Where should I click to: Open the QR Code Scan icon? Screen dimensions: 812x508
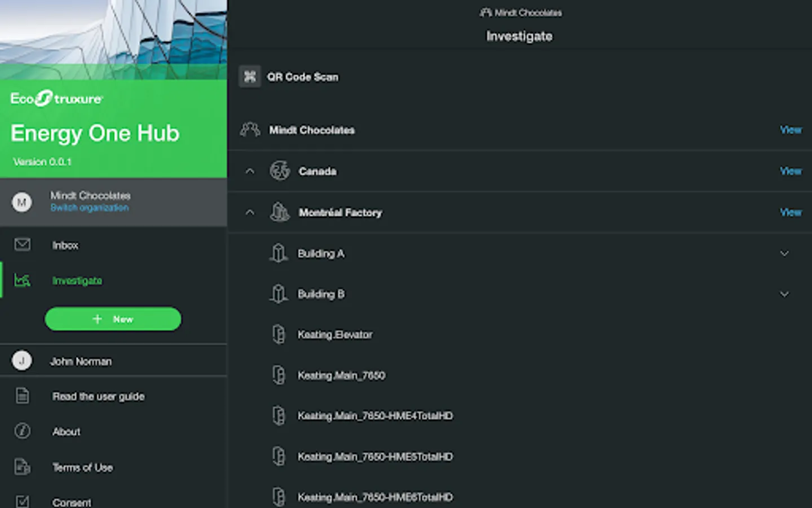coord(250,77)
